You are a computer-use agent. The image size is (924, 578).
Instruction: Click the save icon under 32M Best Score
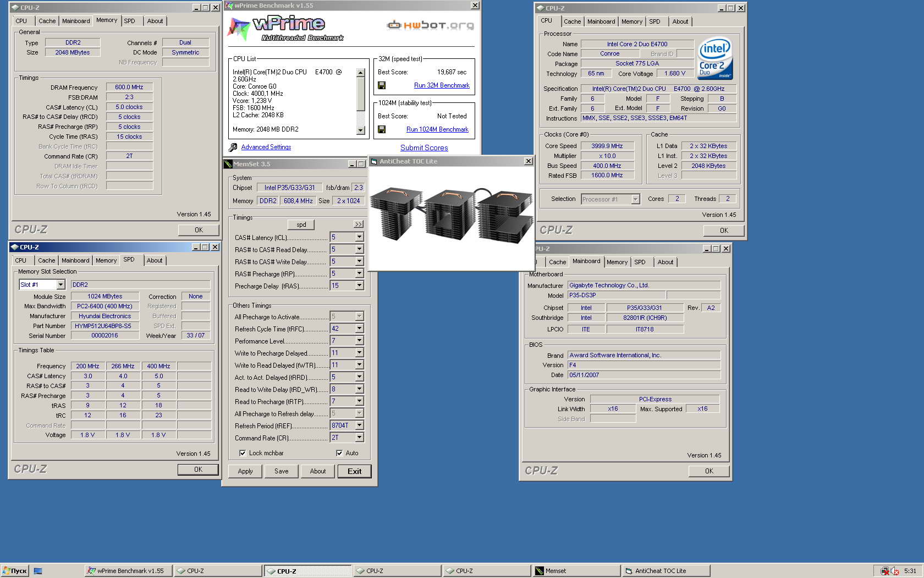[382, 85]
